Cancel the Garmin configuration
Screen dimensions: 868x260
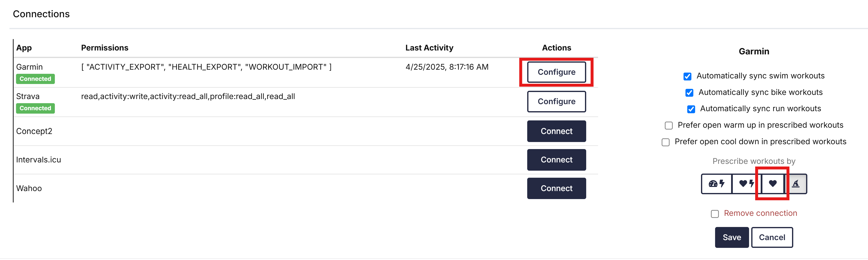[x=772, y=237]
